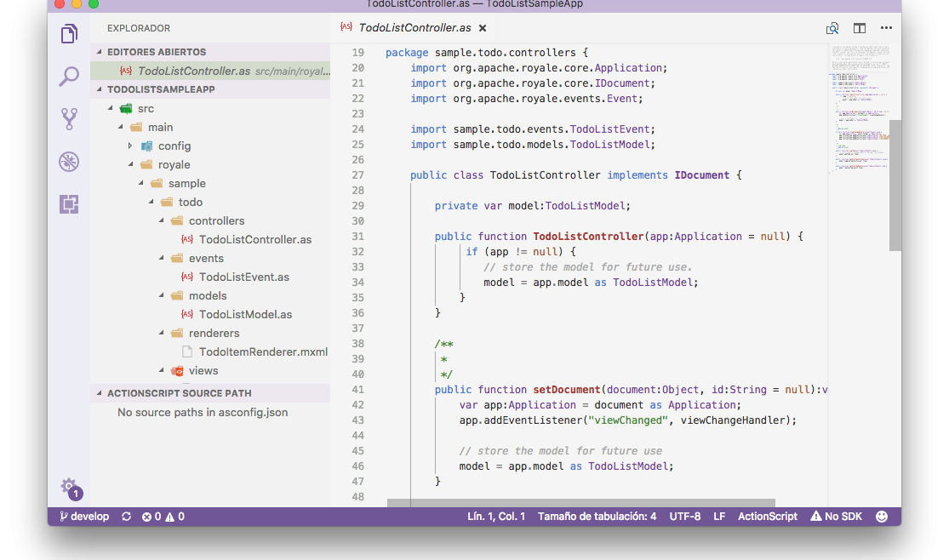
Task: Open the Debug view icon
Action: click(69, 162)
